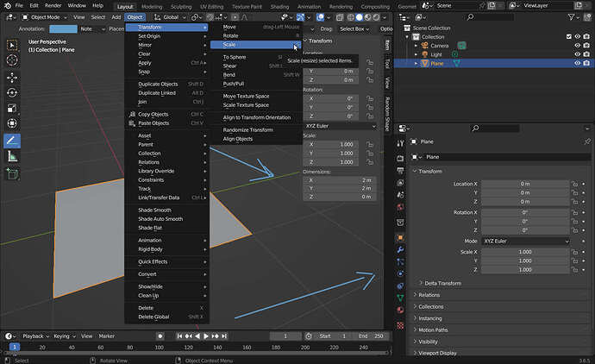The height and width of the screenshot is (364, 595).
Task: Jump to the timeline end frame
Action: [224, 336]
